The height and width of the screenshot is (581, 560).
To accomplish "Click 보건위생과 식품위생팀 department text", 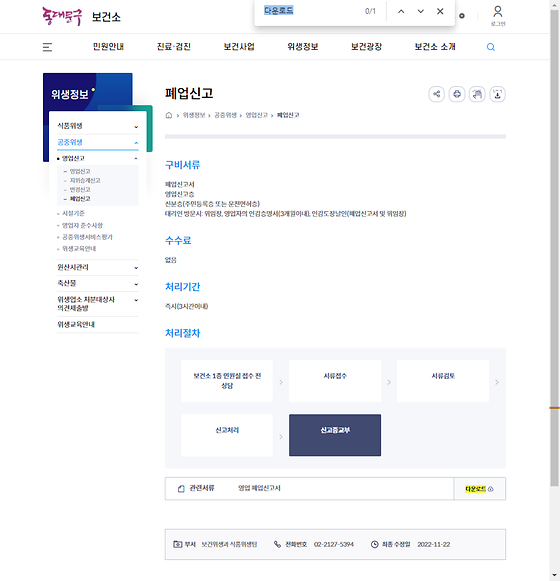I will (x=229, y=544).
